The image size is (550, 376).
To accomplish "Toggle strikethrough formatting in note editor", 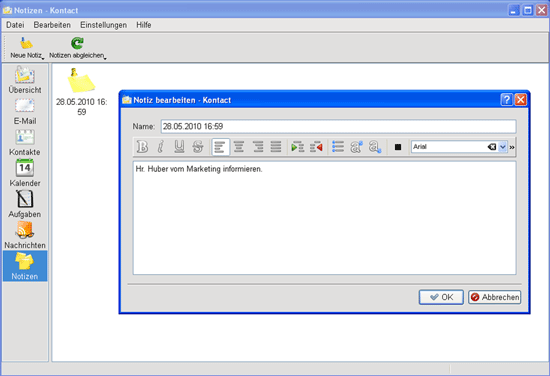I will coord(198,147).
